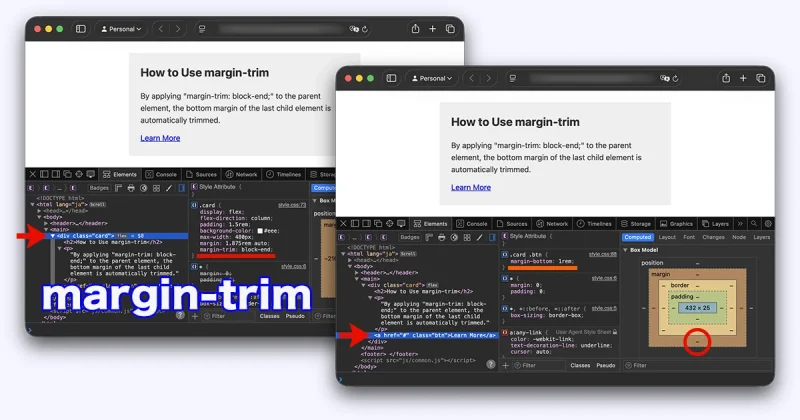Open Personal profile menu in front Safari window

tap(432, 79)
